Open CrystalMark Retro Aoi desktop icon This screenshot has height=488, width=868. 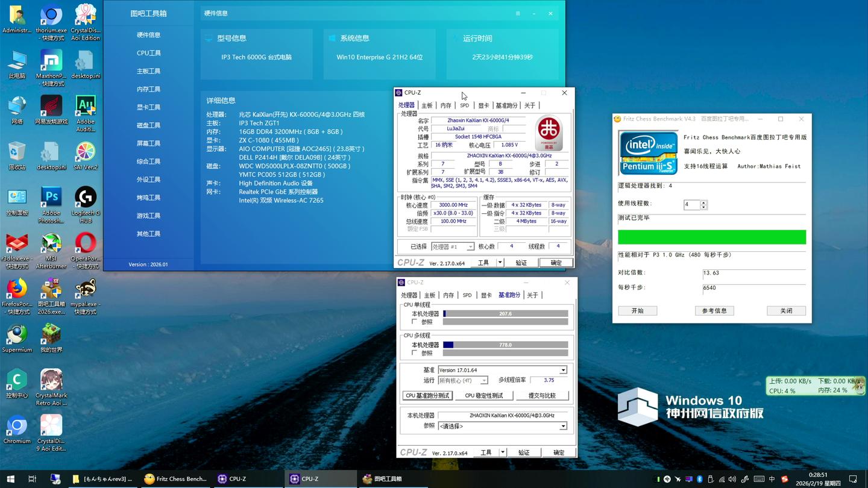[51, 387]
